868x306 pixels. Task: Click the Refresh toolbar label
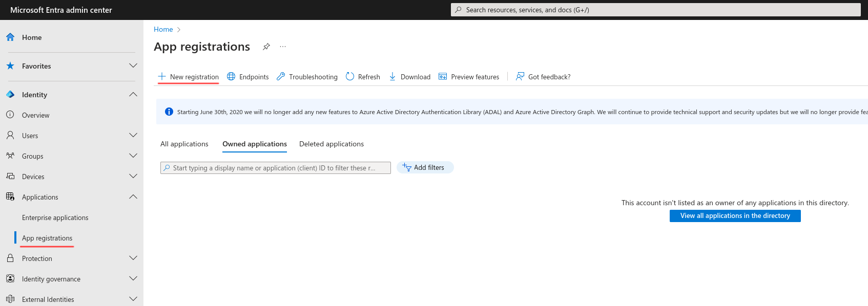pyautogui.click(x=369, y=77)
